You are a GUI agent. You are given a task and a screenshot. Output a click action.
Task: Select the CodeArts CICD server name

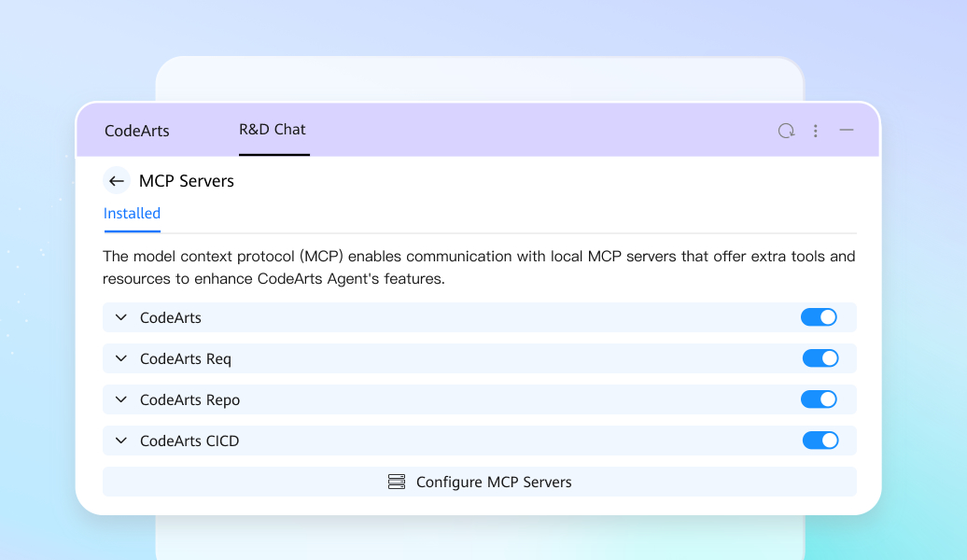tap(189, 441)
